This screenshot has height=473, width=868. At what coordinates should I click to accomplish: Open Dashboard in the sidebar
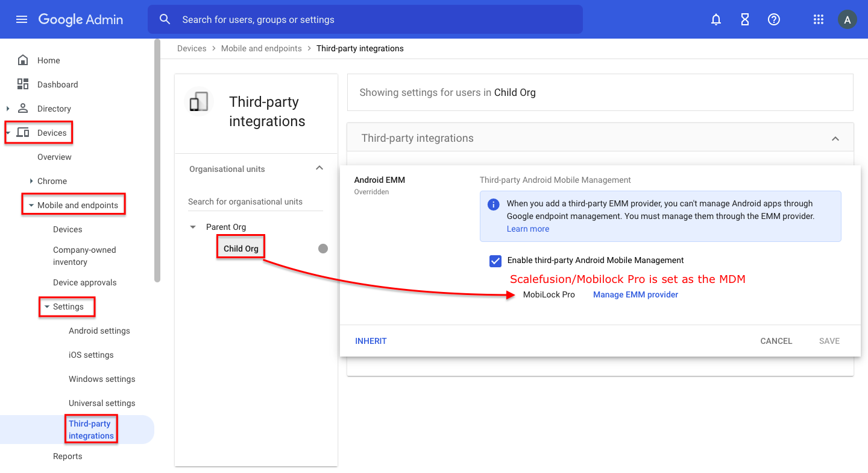pyautogui.click(x=58, y=84)
